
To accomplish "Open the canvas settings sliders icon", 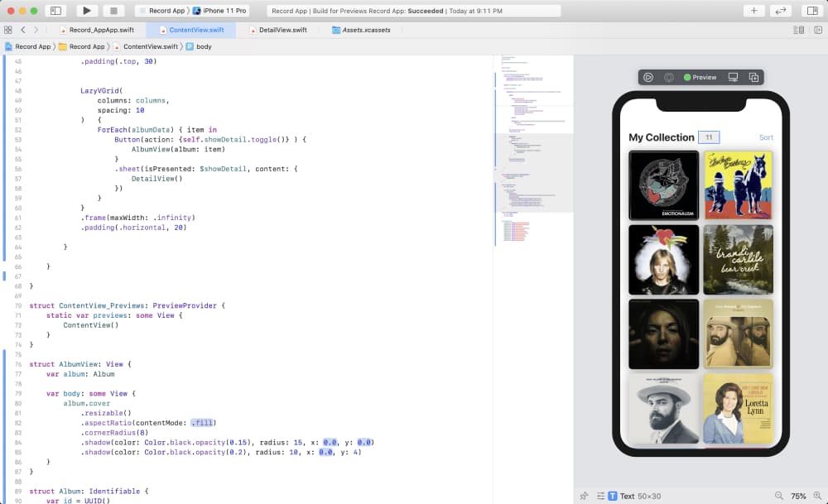I will pyautogui.click(x=600, y=496).
